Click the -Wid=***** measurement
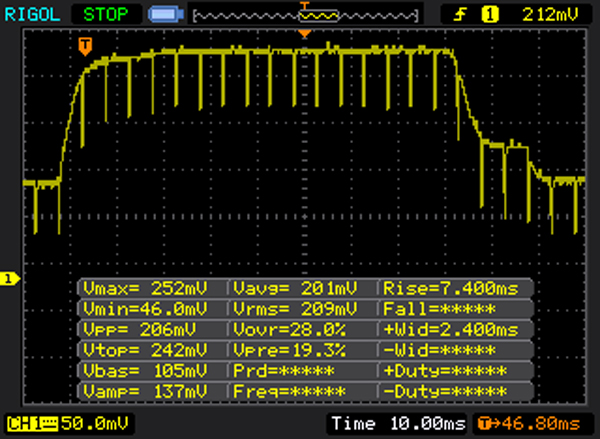 (x=439, y=350)
